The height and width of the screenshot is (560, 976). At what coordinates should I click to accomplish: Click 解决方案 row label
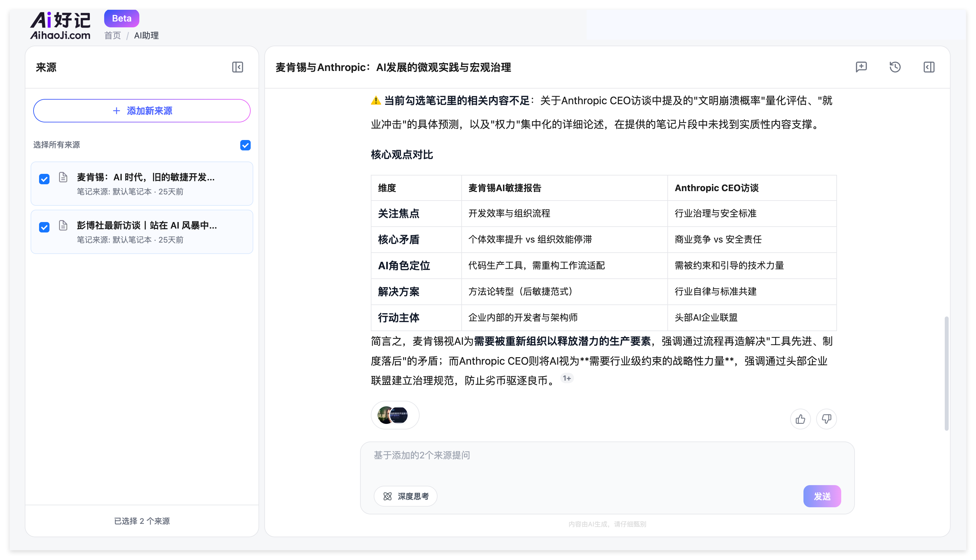(x=398, y=291)
